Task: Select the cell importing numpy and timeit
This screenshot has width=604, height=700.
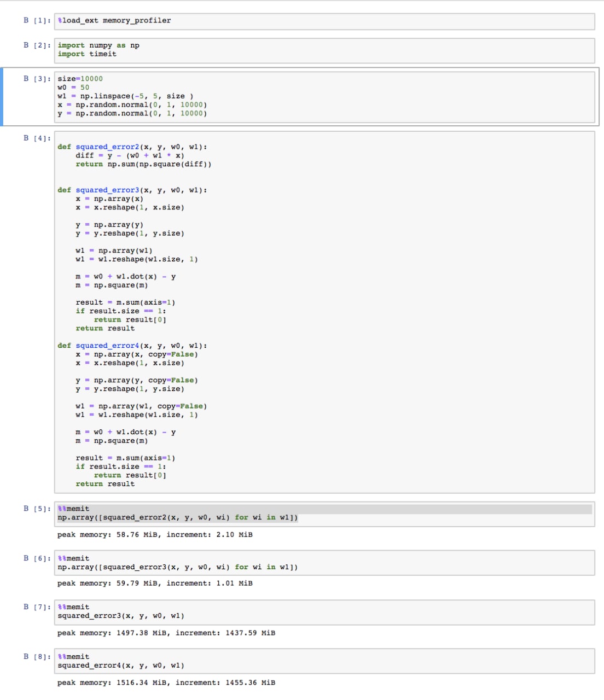Action: (x=324, y=50)
